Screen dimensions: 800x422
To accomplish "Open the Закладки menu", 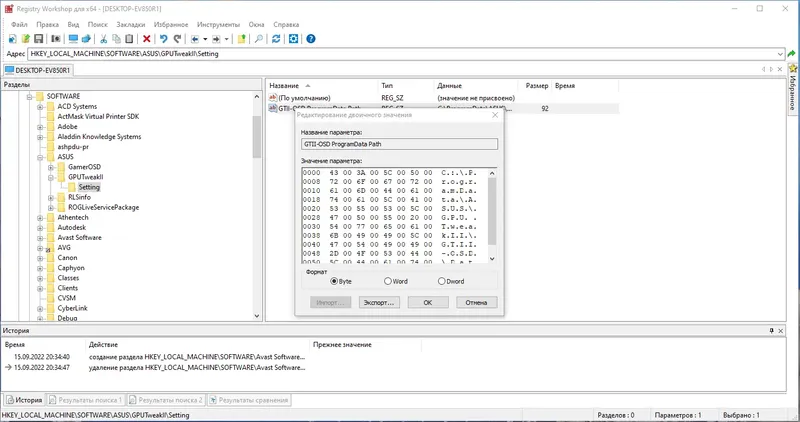I will (131, 24).
